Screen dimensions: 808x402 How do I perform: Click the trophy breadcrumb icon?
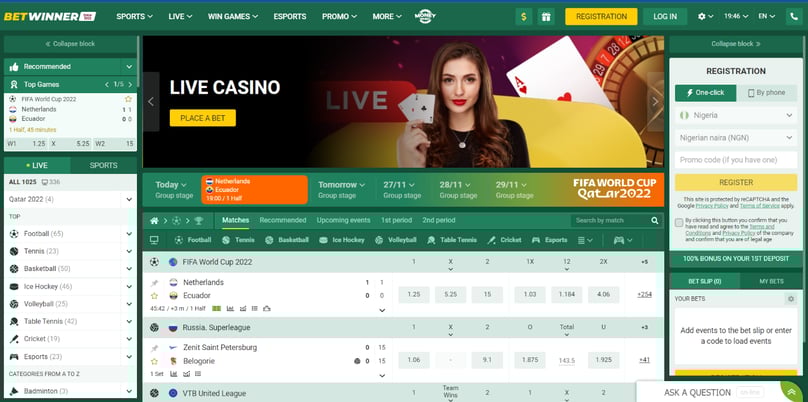[198, 221]
